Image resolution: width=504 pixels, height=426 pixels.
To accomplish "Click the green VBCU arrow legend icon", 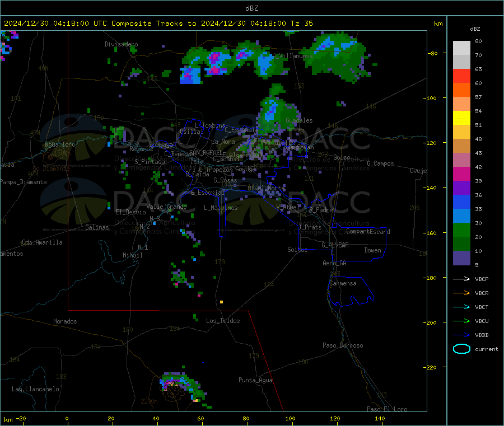I will [461, 321].
